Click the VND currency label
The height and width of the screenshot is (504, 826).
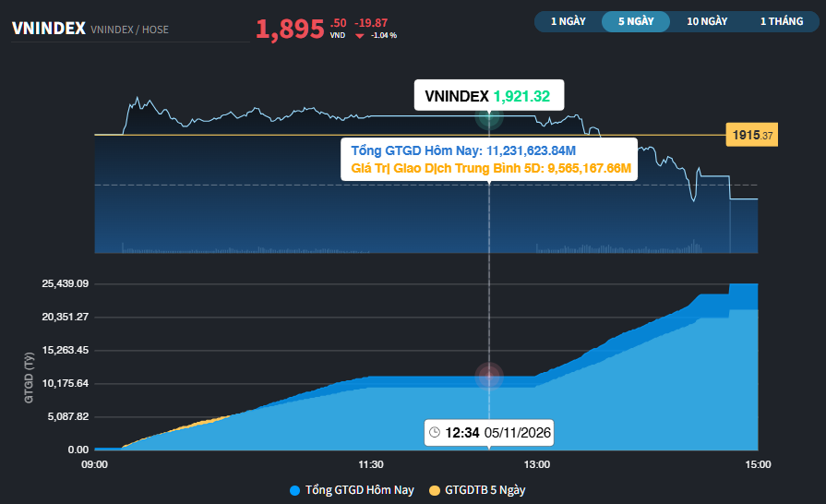click(338, 35)
